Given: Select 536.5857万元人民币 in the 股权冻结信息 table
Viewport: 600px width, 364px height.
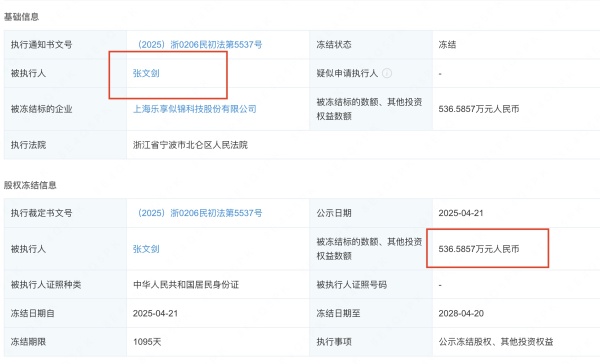Looking at the screenshot, I should tap(479, 249).
